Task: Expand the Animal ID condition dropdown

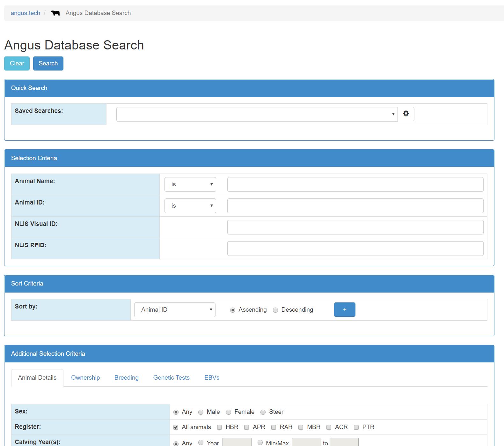Action: [190, 206]
